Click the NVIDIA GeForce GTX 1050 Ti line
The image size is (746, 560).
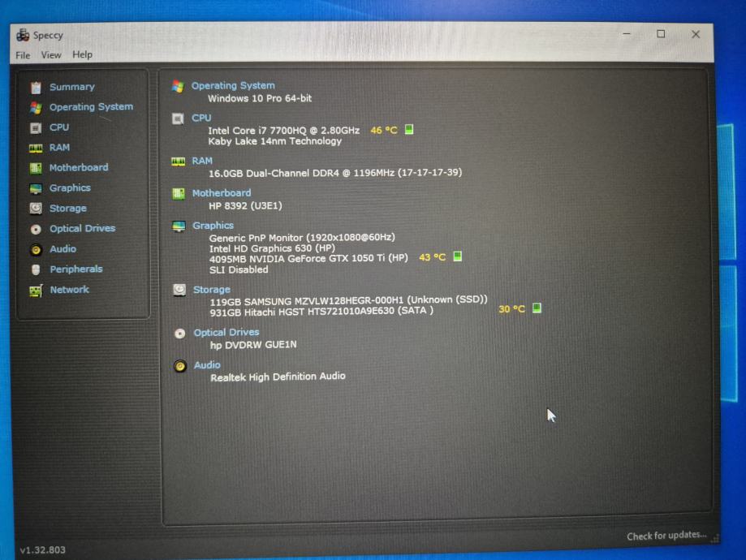(308, 258)
